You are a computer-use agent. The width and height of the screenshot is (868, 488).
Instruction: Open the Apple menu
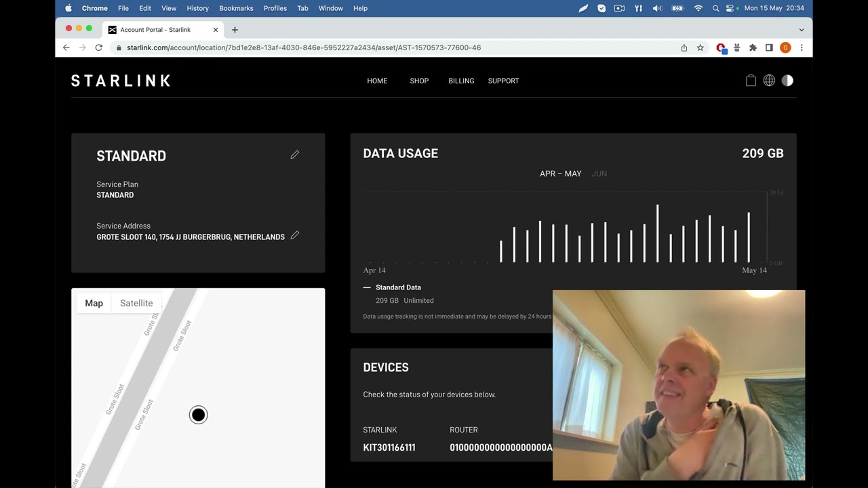coord(68,8)
